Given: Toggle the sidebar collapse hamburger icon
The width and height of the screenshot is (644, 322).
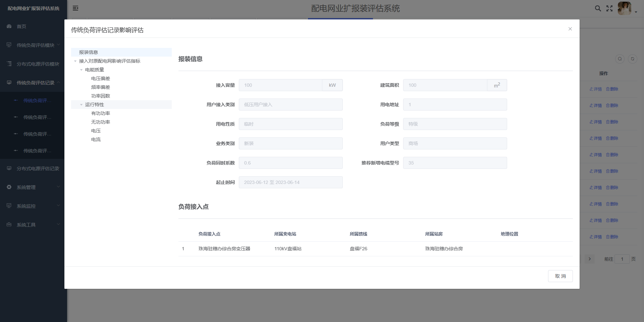Looking at the screenshot, I should 75,8.
